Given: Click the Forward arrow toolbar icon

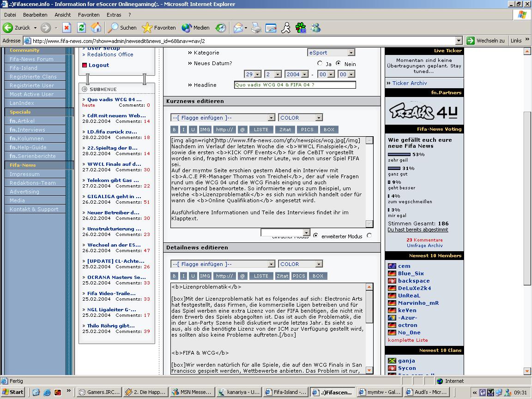Looking at the screenshot, I should 46,28.
